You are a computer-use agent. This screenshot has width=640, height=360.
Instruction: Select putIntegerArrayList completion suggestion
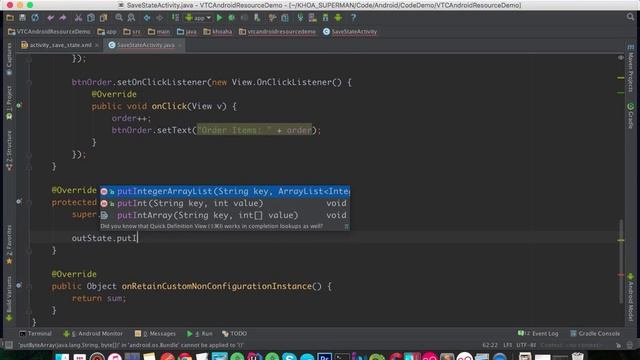tap(225, 191)
